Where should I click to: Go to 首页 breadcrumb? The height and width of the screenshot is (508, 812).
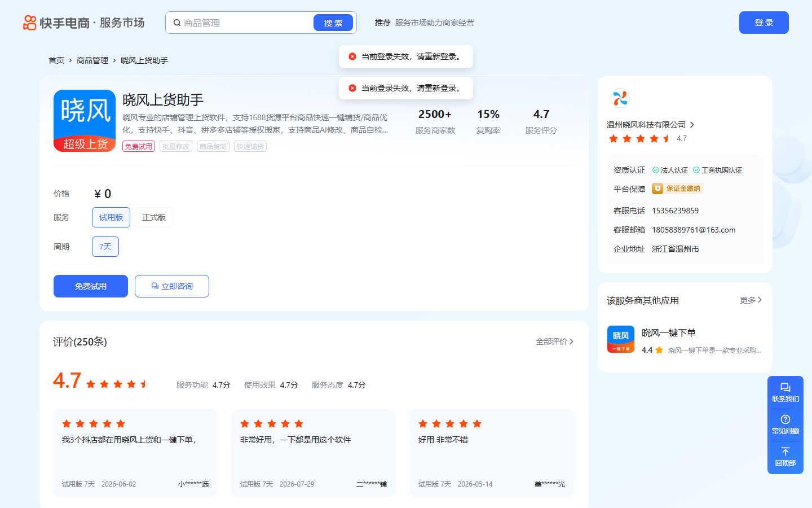click(x=56, y=60)
